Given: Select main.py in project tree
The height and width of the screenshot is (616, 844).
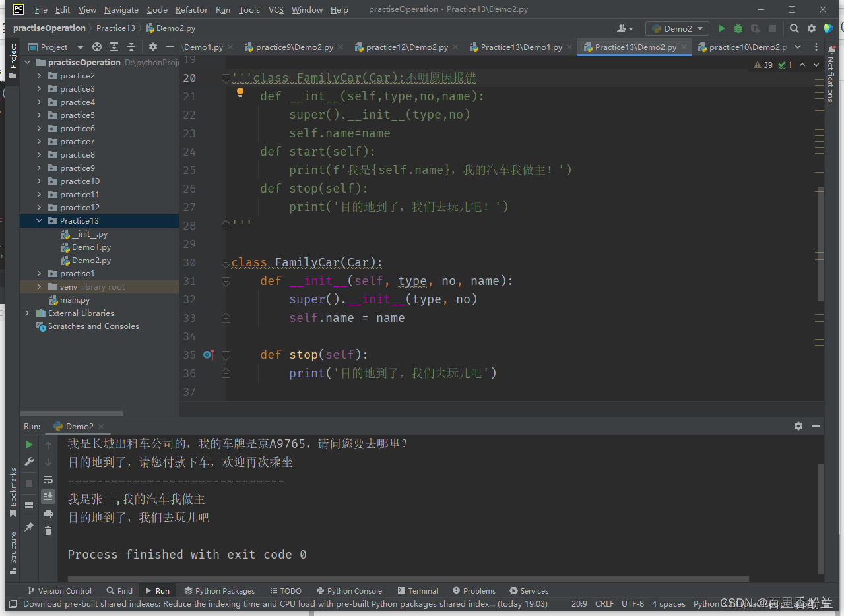Looking at the screenshot, I should pyautogui.click(x=75, y=300).
